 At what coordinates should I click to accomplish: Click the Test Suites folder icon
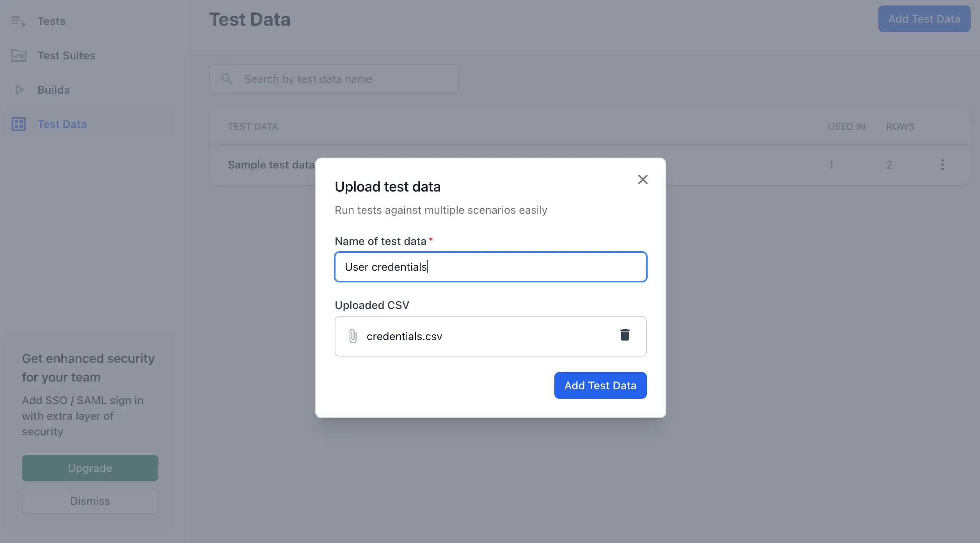18,56
